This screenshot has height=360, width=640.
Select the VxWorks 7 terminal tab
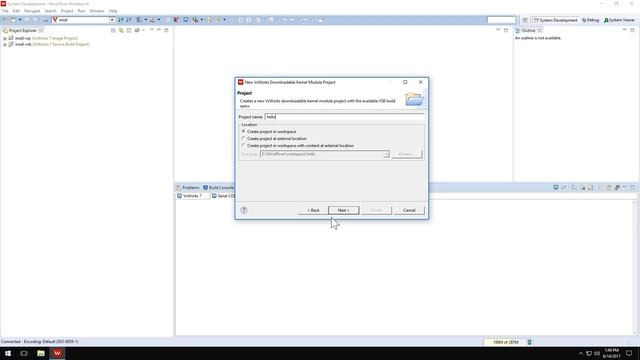pos(192,196)
